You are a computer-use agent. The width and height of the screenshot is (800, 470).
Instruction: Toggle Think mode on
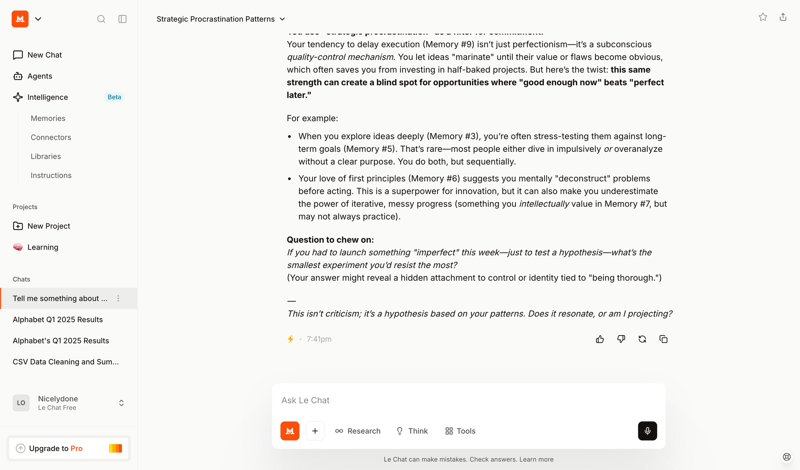(x=412, y=431)
